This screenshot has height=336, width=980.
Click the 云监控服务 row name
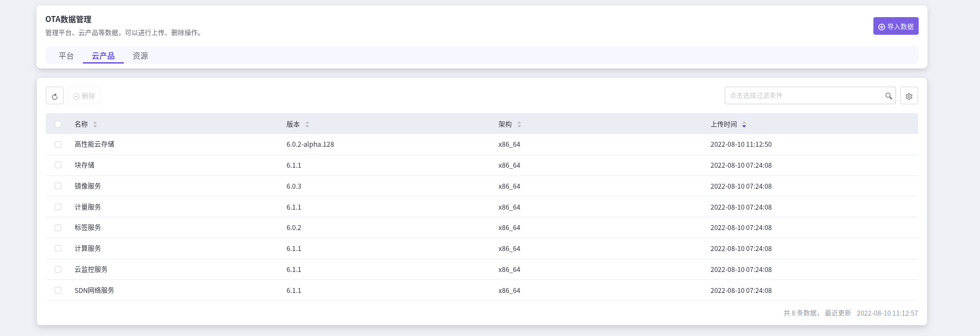[91, 270]
